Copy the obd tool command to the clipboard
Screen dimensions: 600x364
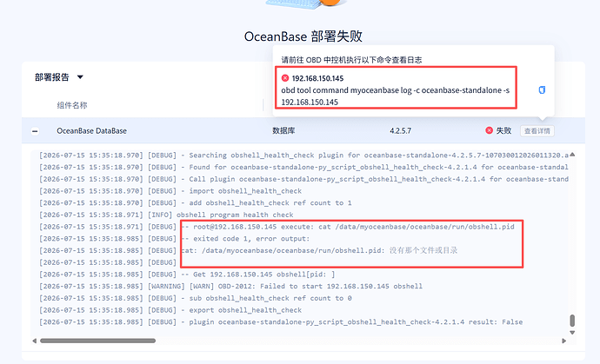(x=542, y=89)
